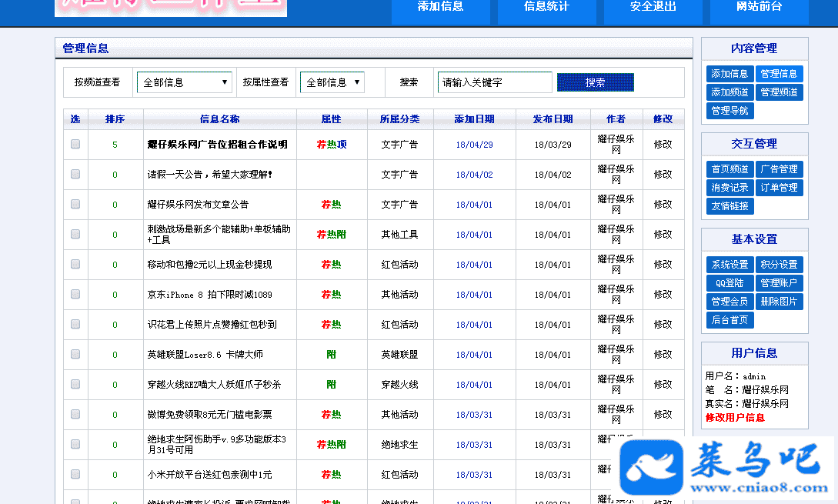Viewport: 838px width, 504px height.
Task: Click the QQ登陆 settings button
Action: click(729, 283)
